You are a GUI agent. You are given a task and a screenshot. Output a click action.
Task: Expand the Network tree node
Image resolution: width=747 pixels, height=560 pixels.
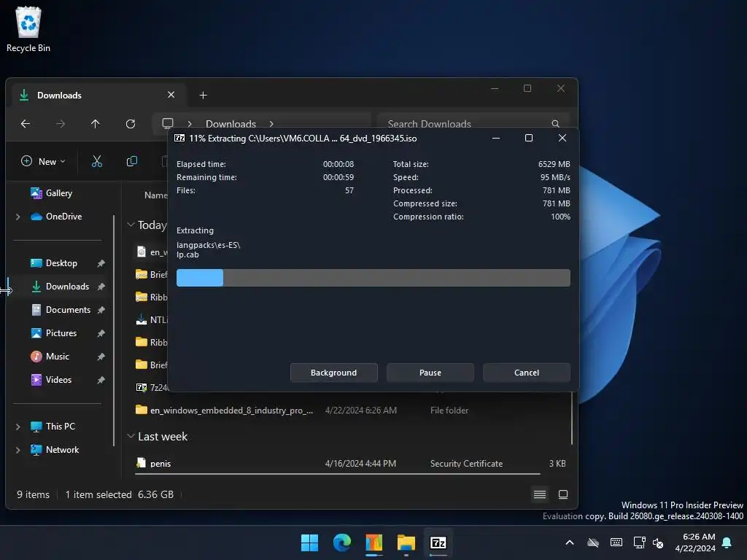pyautogui.click(x=18, y=450)
